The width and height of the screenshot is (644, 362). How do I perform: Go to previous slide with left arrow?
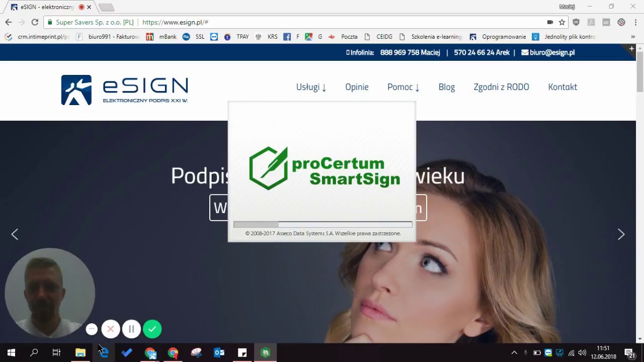coord(15,234)
